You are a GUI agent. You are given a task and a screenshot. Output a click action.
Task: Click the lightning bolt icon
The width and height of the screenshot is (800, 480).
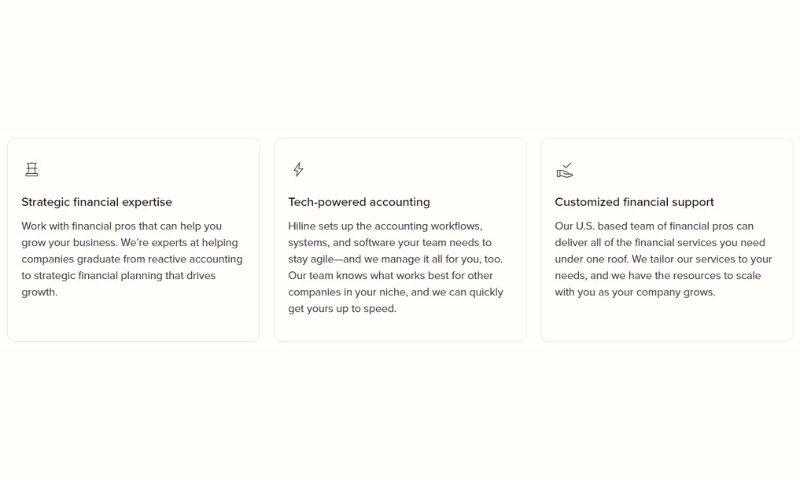point(298,170)
